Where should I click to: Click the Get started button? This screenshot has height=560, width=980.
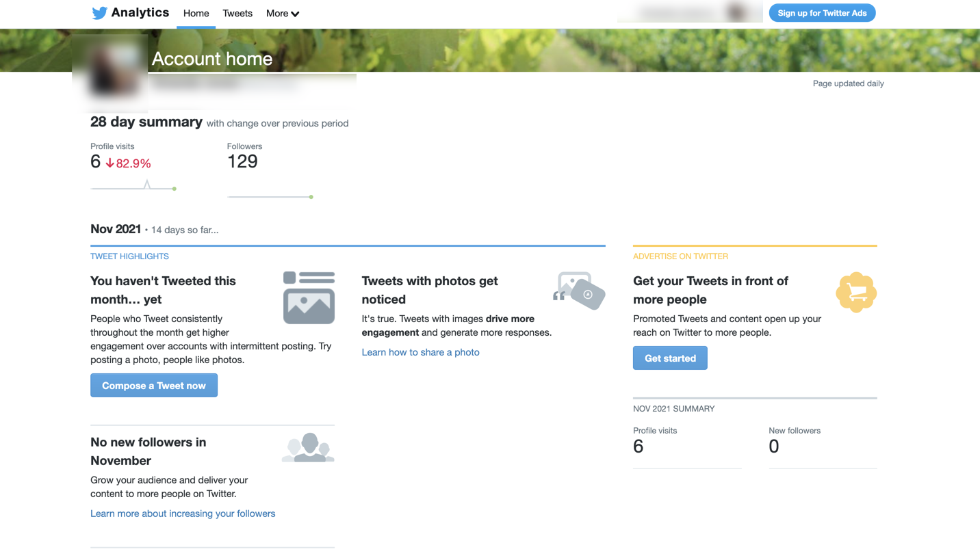670,358
